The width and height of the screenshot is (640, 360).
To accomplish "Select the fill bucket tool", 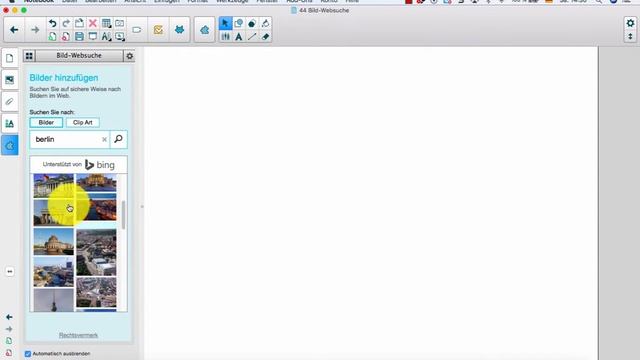I will tap(265, 23).
